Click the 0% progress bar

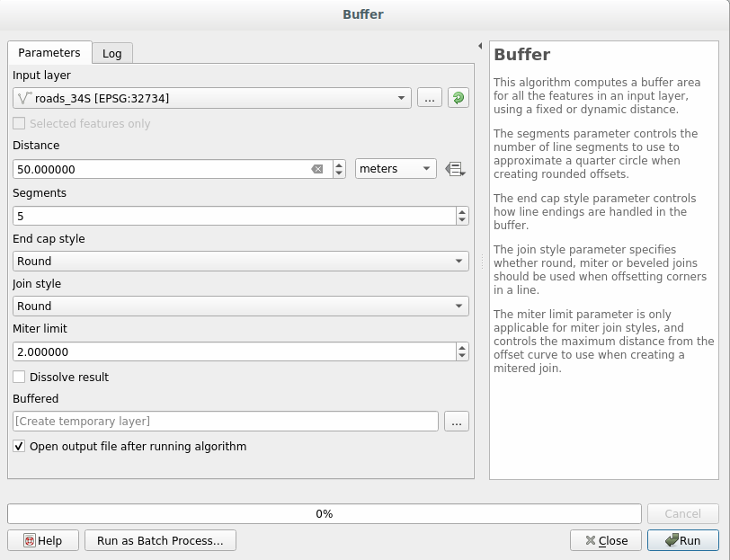pos(324,514)
